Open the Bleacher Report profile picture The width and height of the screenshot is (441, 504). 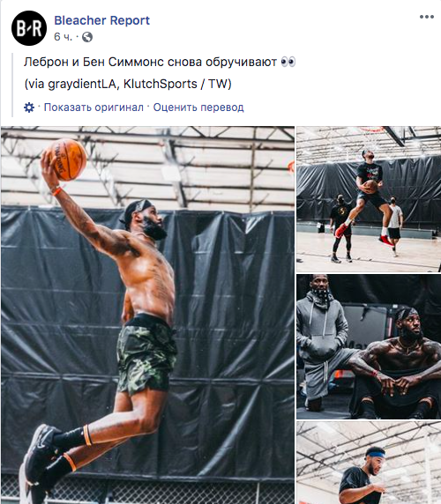click(29, 28)
